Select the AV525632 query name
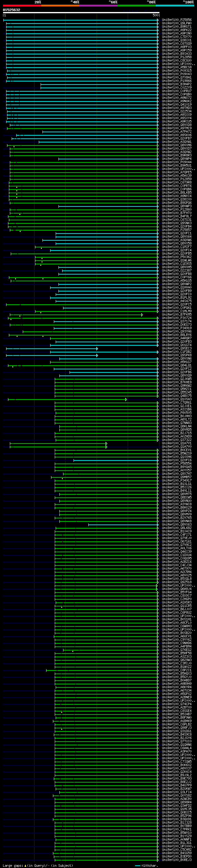The image size is (197, 868). [x=11, y=10]
